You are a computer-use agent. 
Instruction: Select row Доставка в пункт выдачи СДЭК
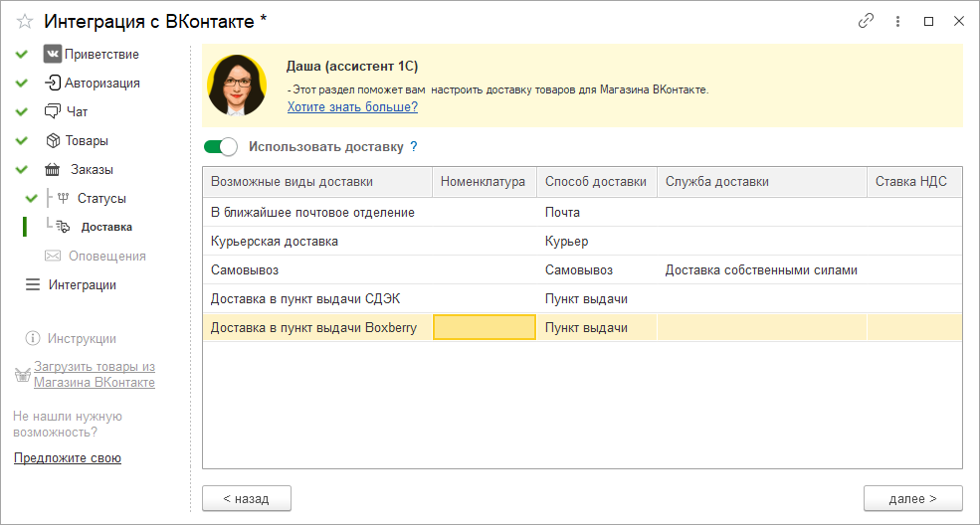tap(582, 299)
